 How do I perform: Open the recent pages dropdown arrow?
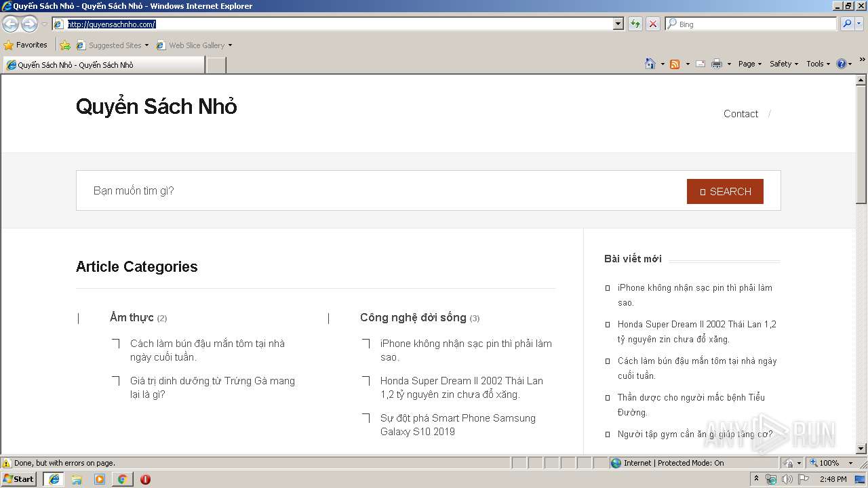44,24
